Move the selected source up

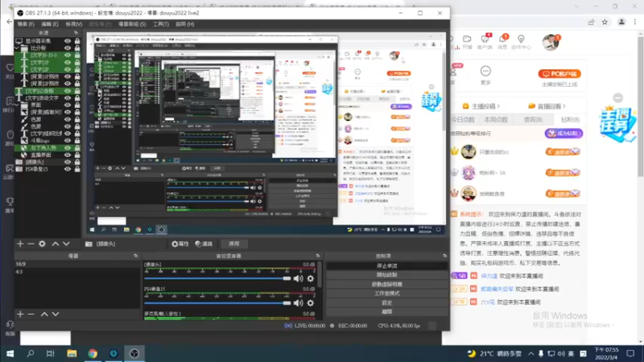(x=55, y=244)
